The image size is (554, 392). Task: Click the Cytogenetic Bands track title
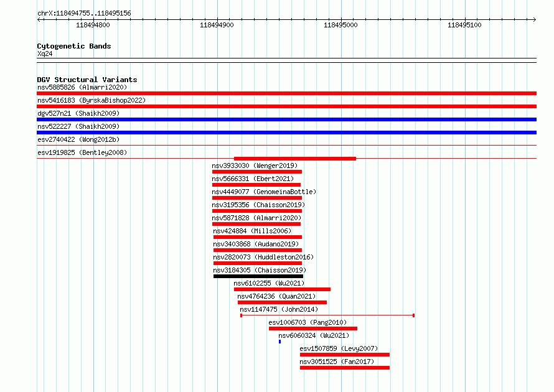point(74,46)
